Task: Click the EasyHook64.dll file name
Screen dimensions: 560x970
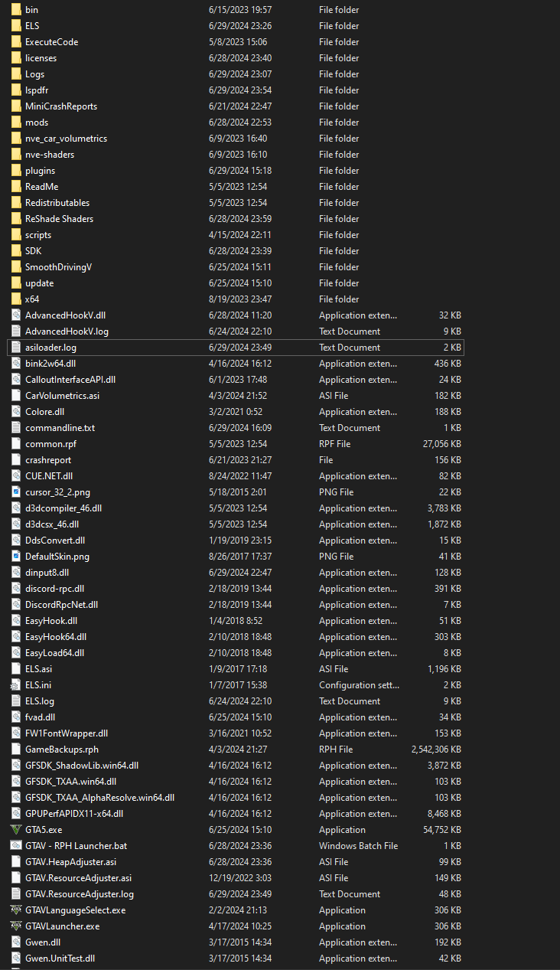Action: pos(56,637)
